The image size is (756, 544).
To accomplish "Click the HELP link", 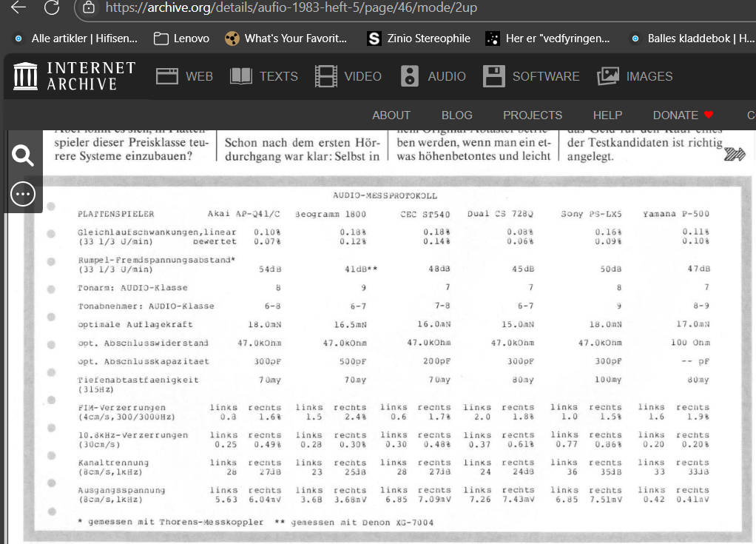I will (607, 115).
